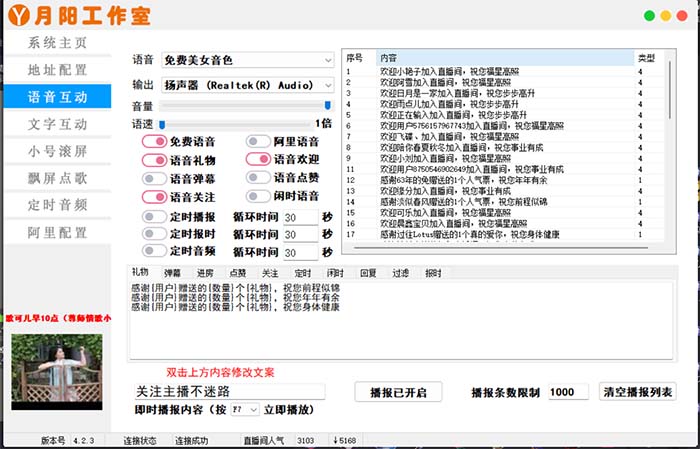700x449 pixels.
Task: Click the 音量 volume slider track
Action: click(x=245, y=105)
